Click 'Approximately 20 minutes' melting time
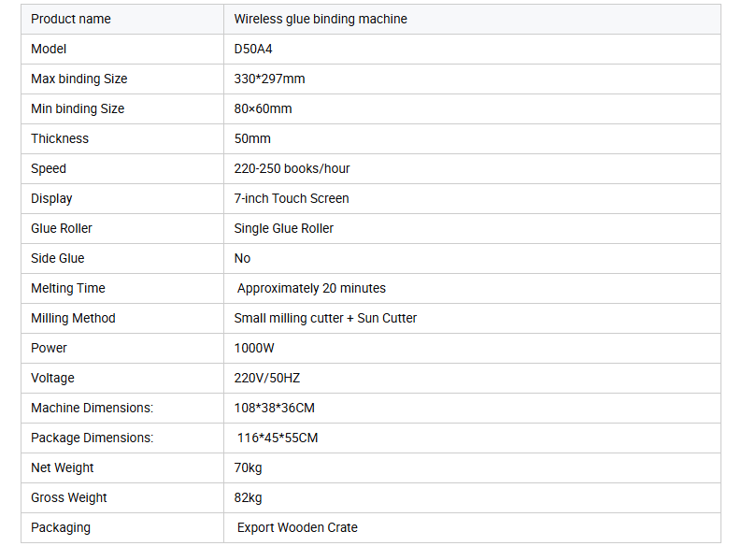The image size is (756, 546). tap(311, 288)
